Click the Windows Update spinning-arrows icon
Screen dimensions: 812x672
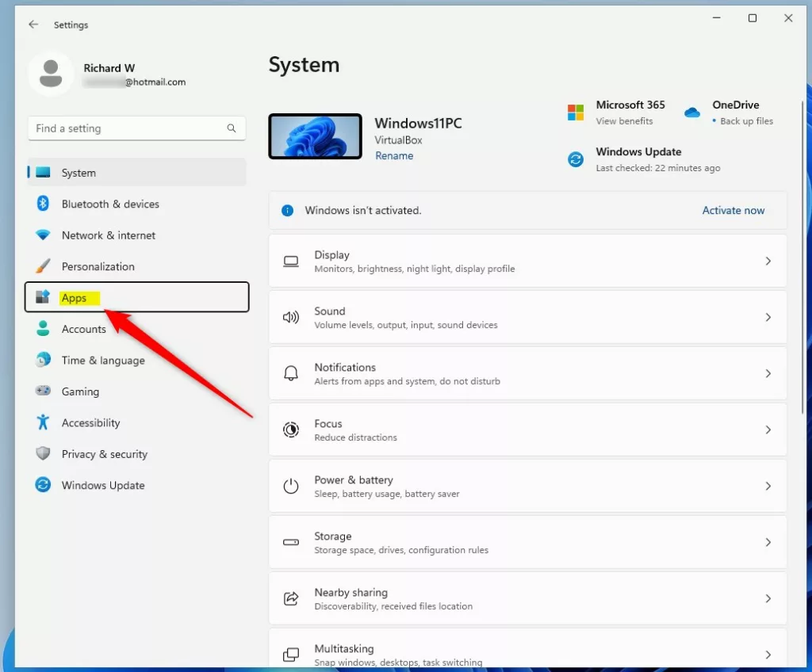coord(575,159)
